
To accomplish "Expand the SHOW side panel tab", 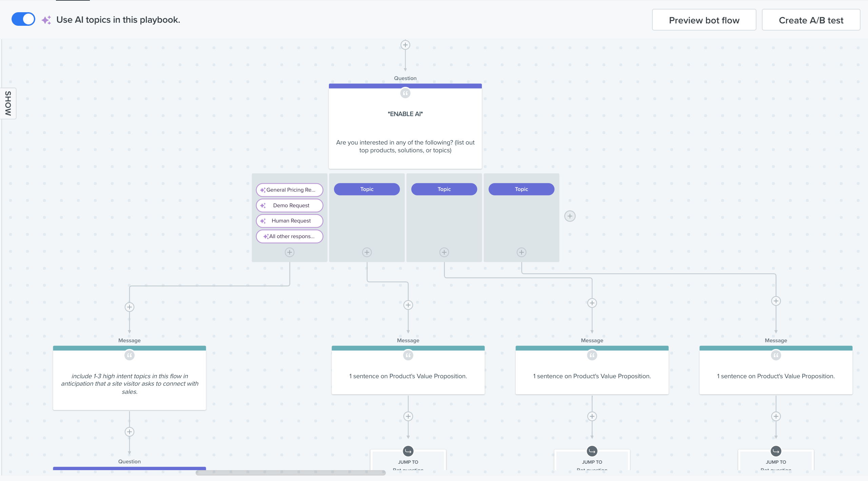I will tap(8, 103).
